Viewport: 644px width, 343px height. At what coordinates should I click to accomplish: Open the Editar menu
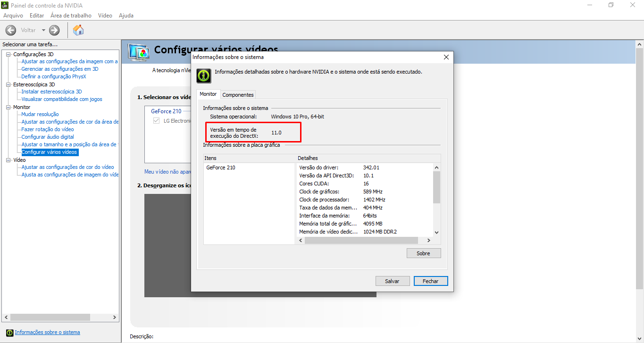click(x=37, y=16)
